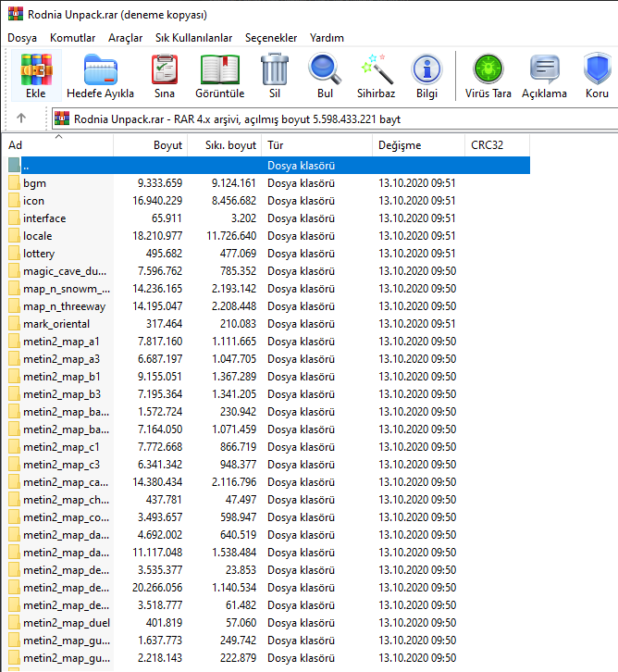Click the bgm folder icon
This screenshot has height=672, width=618.
coord(14,183)
